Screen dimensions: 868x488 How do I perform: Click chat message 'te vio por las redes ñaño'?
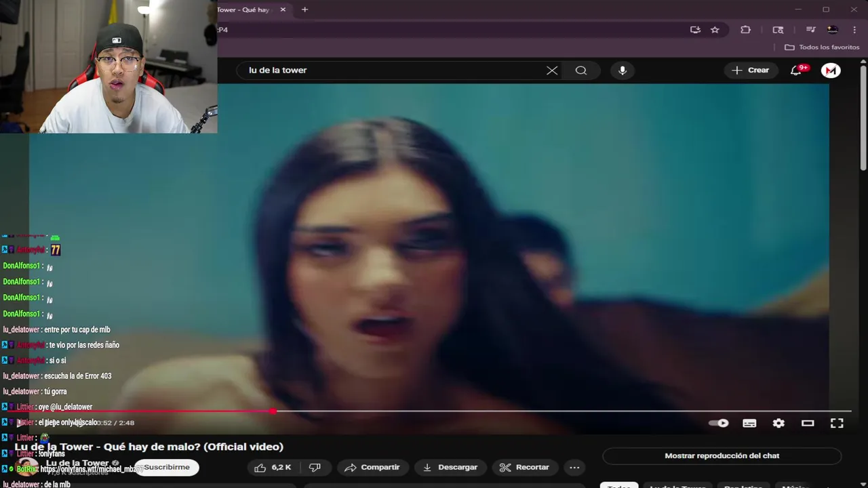[84, 345]
